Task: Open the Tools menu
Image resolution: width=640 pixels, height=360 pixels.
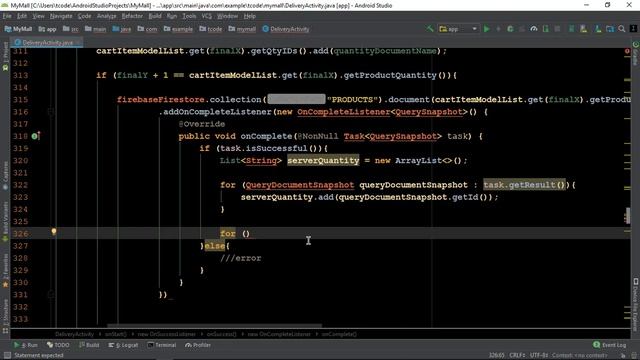Action: tap(189, 16)
